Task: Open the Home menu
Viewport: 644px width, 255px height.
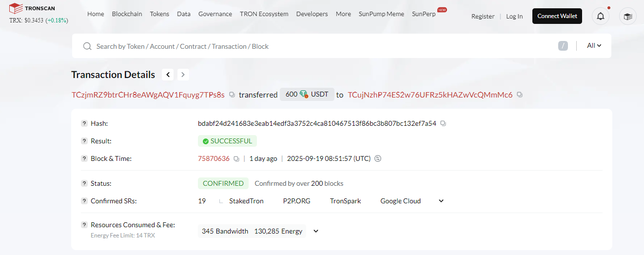Action: click(96, 14)
